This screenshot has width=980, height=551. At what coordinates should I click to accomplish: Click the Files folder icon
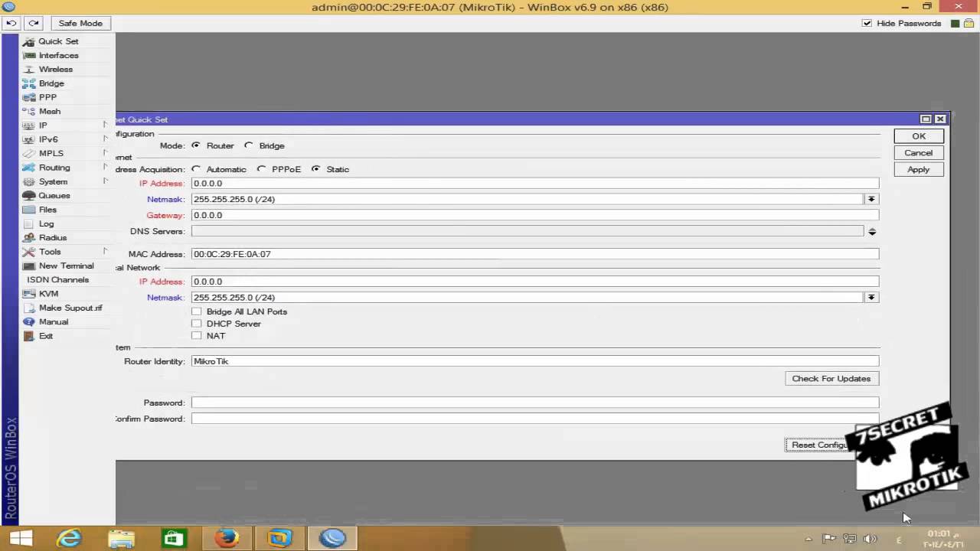pos(28,210)
